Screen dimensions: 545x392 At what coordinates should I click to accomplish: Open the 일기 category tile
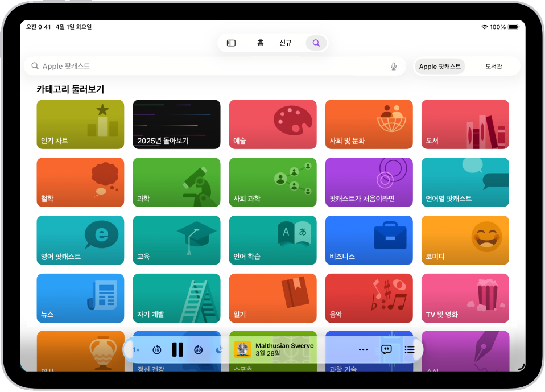(273, 298)
